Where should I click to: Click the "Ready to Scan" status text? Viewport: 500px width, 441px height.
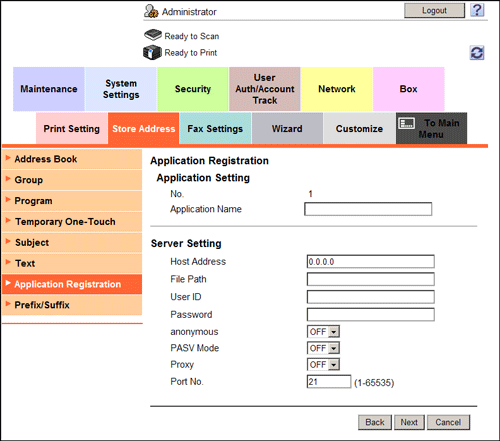click(x=192, y=36)
